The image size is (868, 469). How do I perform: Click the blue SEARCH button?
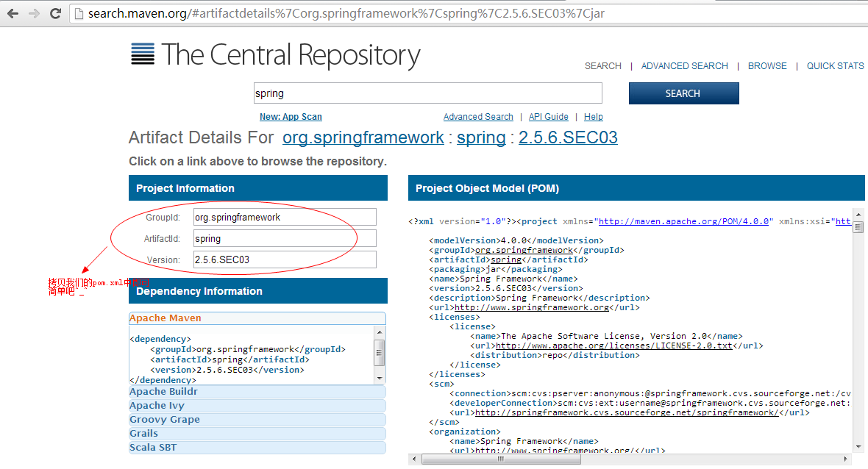(x=683, y=93)
